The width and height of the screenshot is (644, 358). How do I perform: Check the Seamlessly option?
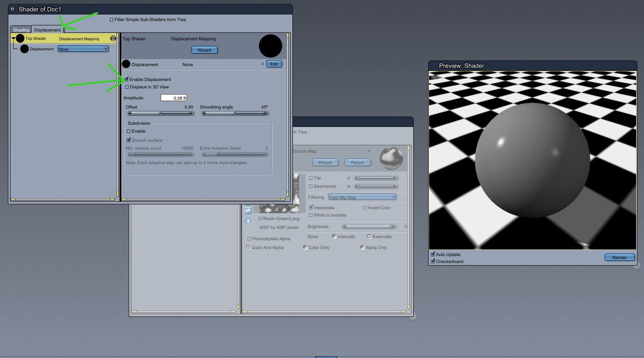(311, 186)
